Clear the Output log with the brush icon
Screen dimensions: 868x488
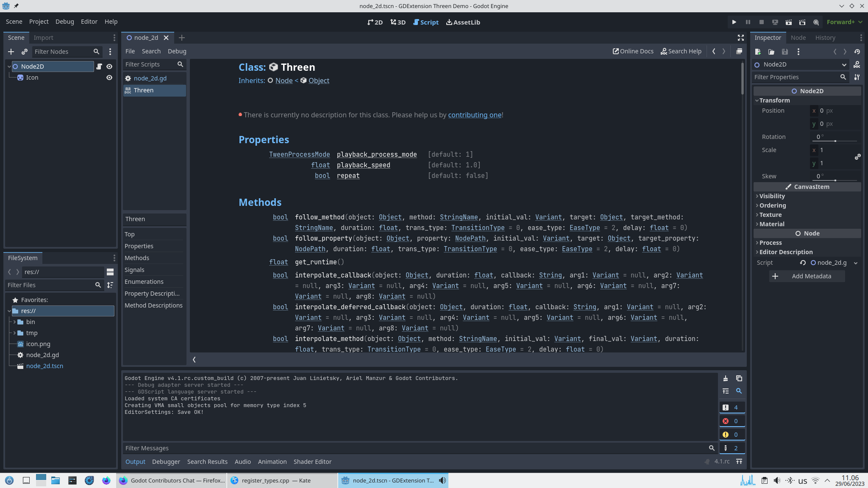click(x=726, y=378)
